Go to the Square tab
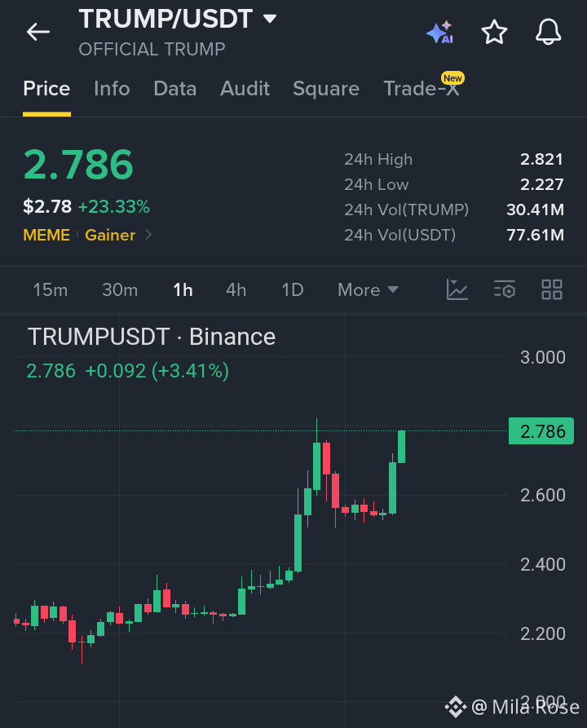This screenshot has height=728, width=587. 326,89
